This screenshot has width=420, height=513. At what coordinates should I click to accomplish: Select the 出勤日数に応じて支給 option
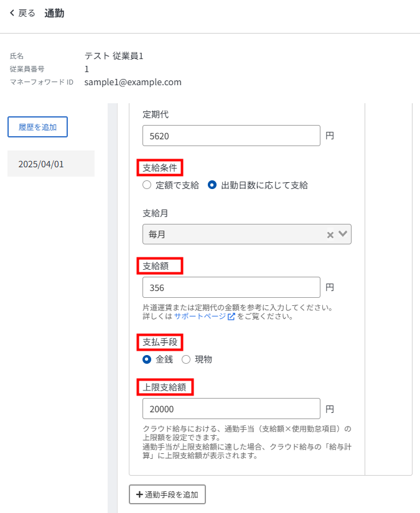(x=212, y=185)
